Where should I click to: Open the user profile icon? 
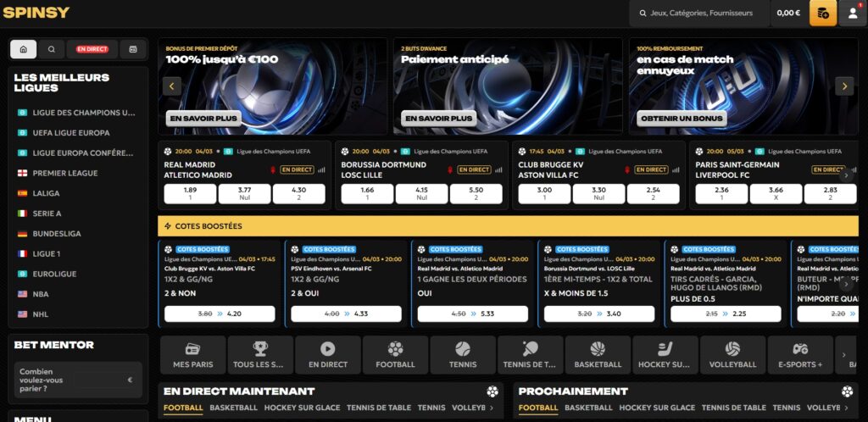click(853, 13)
